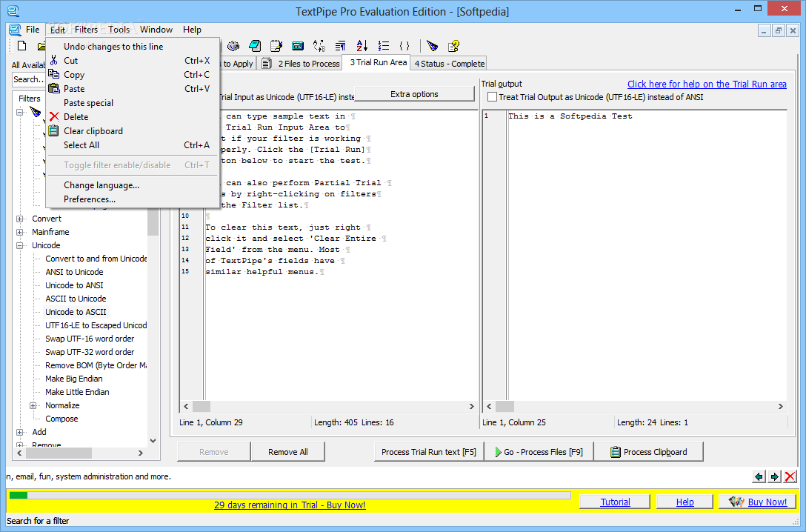Click the trial input horizontal scrollbar thumb
This screenshot has height=532, width=806.
click(201, 406)
